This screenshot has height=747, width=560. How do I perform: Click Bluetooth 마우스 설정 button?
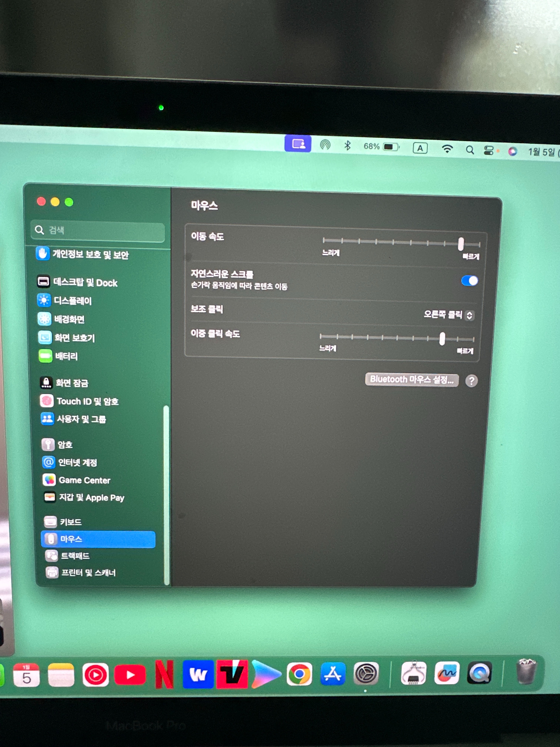pyautogui.click(x=411, y=380)
